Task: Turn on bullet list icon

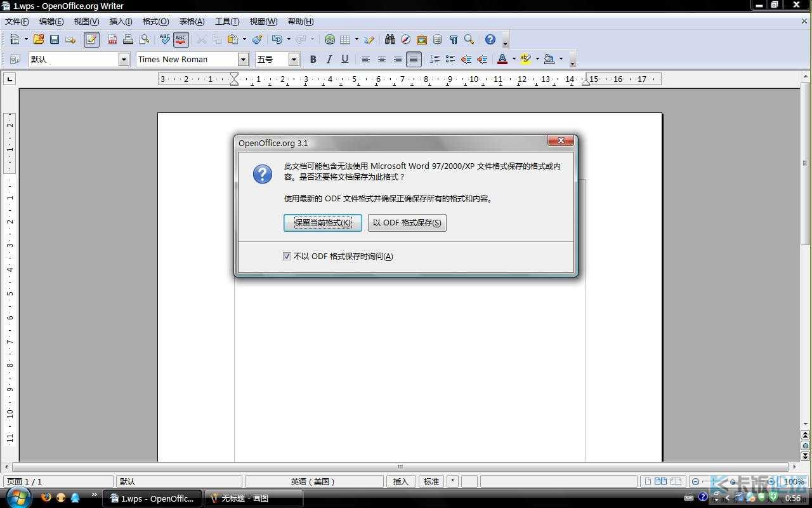Action: 450,59
